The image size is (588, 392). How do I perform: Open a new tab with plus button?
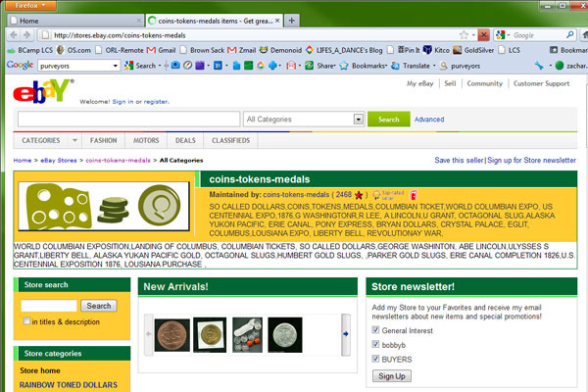pos(291,21)
